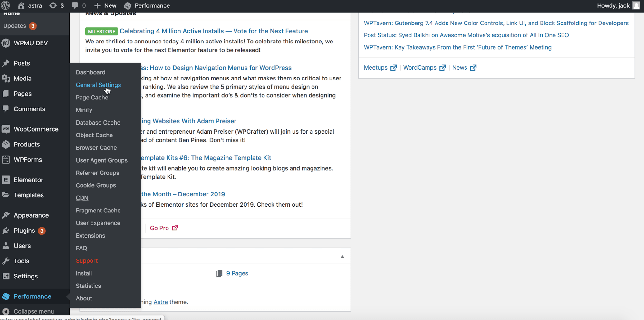Open WPTavern Future of Themes link
The width and height of the screenshot is (644, 320).
click(x=457, y=47)
